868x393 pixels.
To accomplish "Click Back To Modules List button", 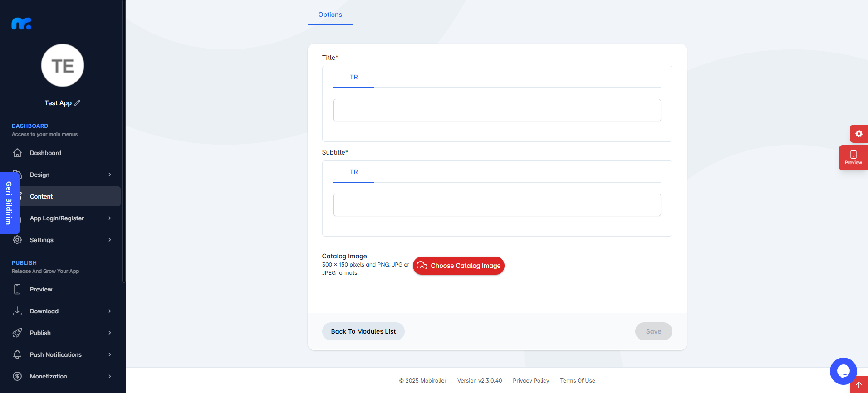I will tap(363, 331).
